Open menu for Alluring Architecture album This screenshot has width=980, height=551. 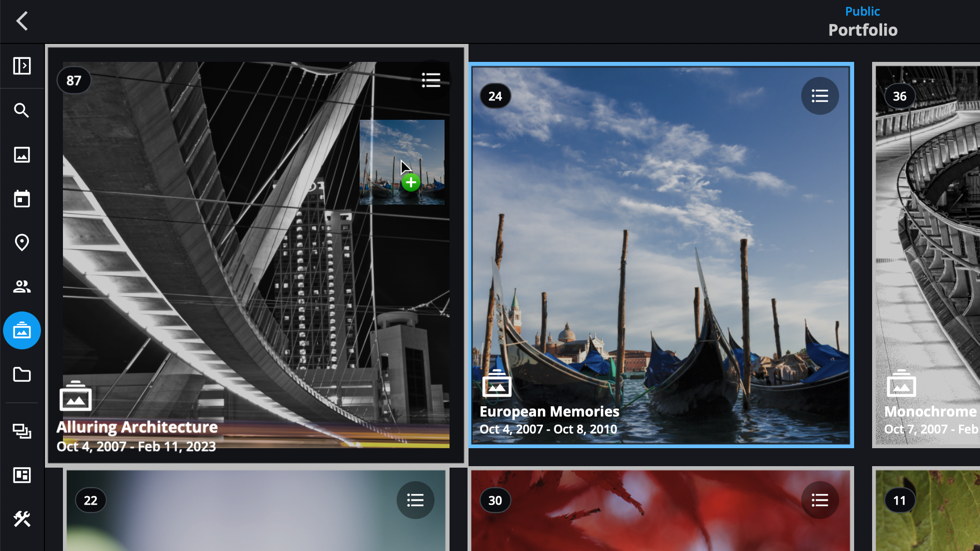pos(431,80)
